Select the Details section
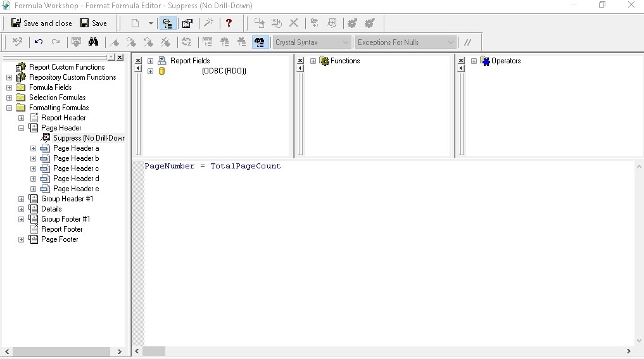Screen dimensions: 644x359 pyautogui.click(x=51, y=209)
